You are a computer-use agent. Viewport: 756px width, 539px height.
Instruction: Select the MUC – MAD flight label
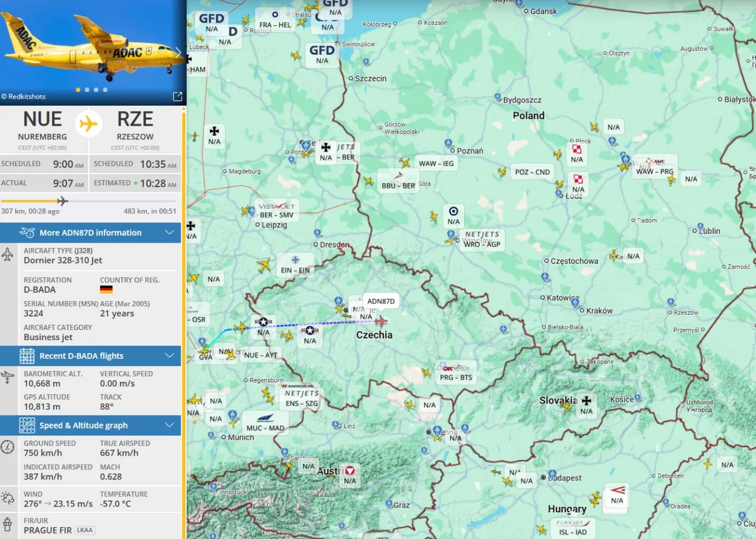pyautogui.click(x=265, y=423)
